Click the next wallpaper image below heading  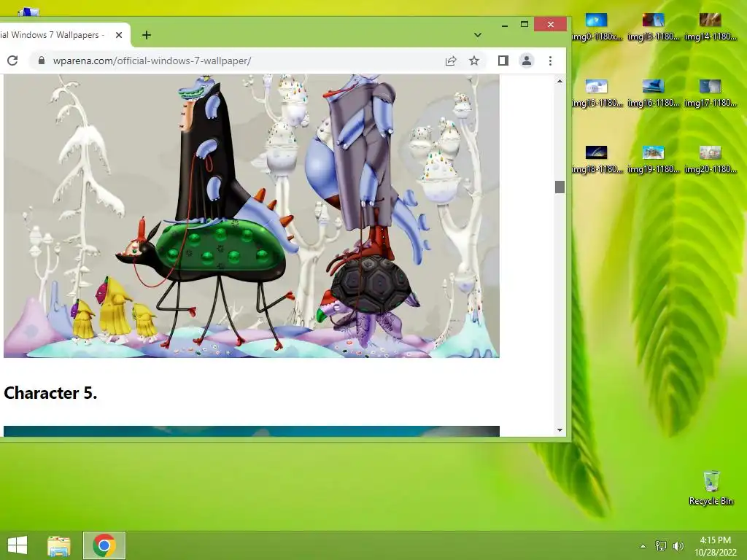[252, 432]
